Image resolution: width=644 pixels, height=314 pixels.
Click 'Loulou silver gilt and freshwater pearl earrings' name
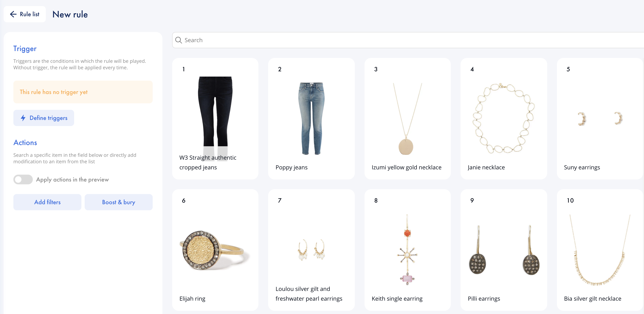pyautogui.click(x=309, y=294)
